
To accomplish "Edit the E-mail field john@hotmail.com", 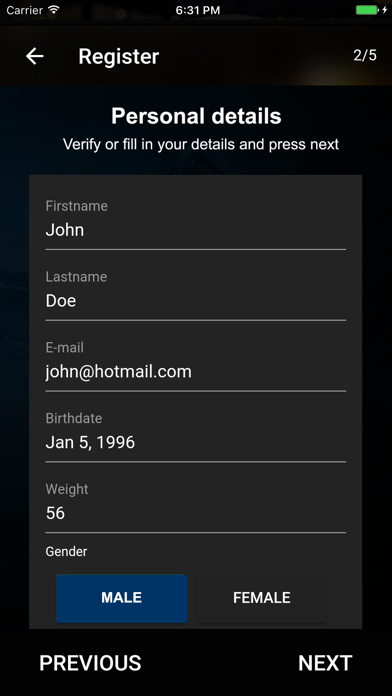I will click(x=195, y=372).
